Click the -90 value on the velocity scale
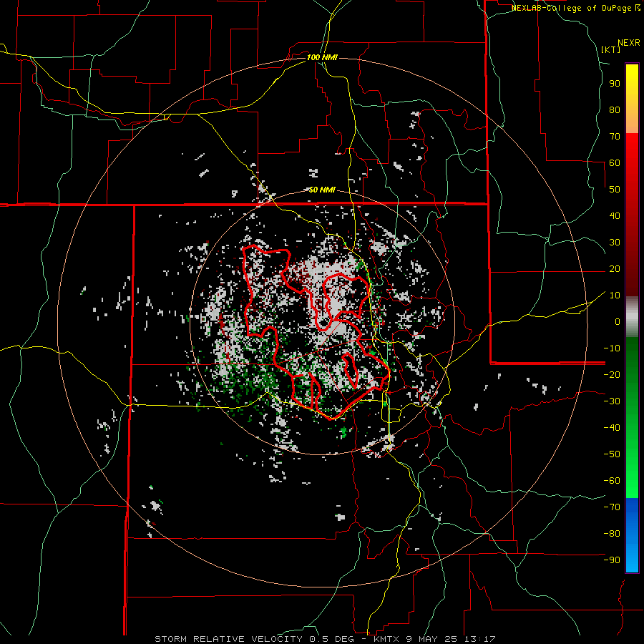Viewport: 644px width, 644px height. point(612,560)
